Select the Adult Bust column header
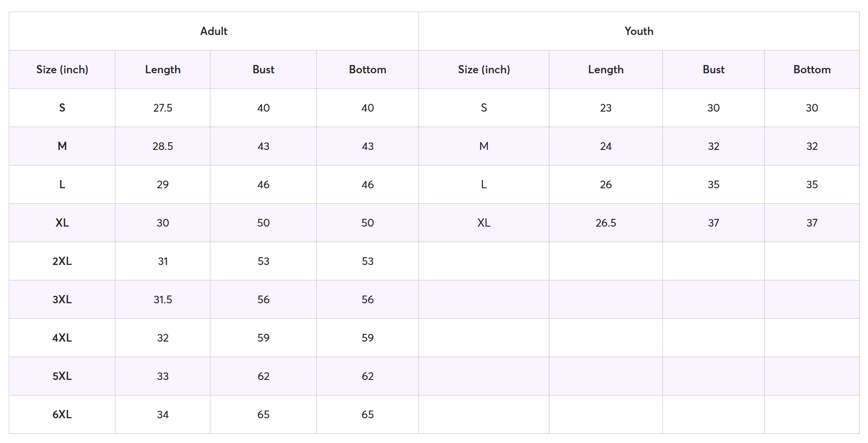 tap(263, 69)
